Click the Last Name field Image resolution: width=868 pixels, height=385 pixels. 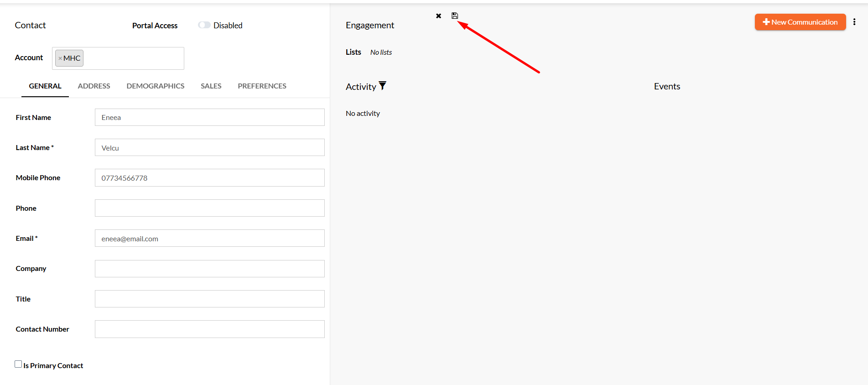click(210, 147)
